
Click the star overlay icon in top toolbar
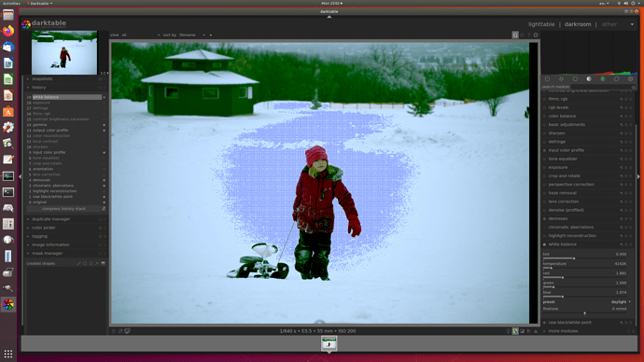(x=523, y=35)
